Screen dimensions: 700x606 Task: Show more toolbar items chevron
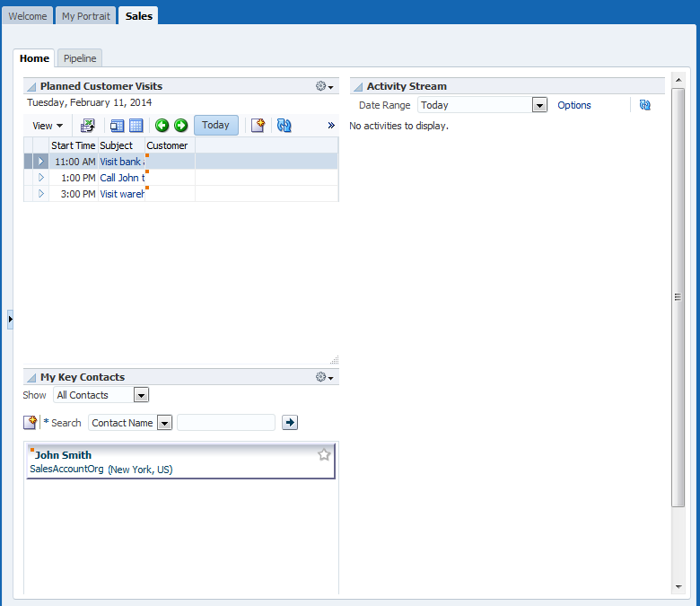(331, 126)
